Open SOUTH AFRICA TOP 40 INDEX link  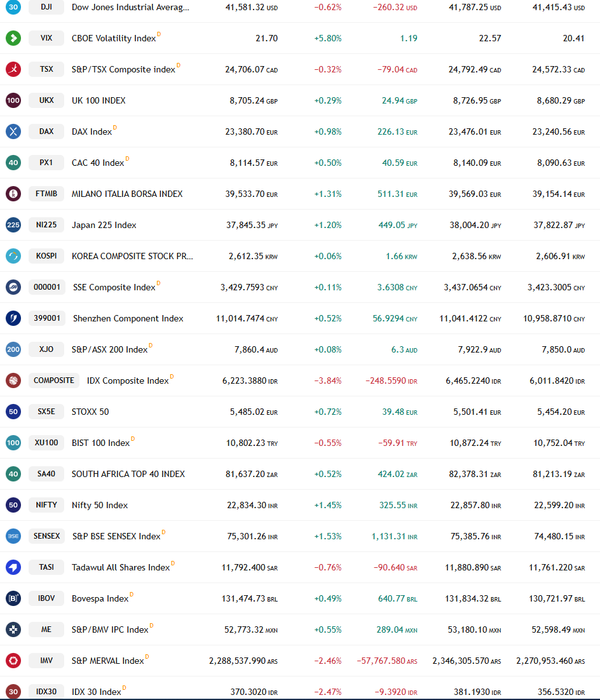coord(128,474)
